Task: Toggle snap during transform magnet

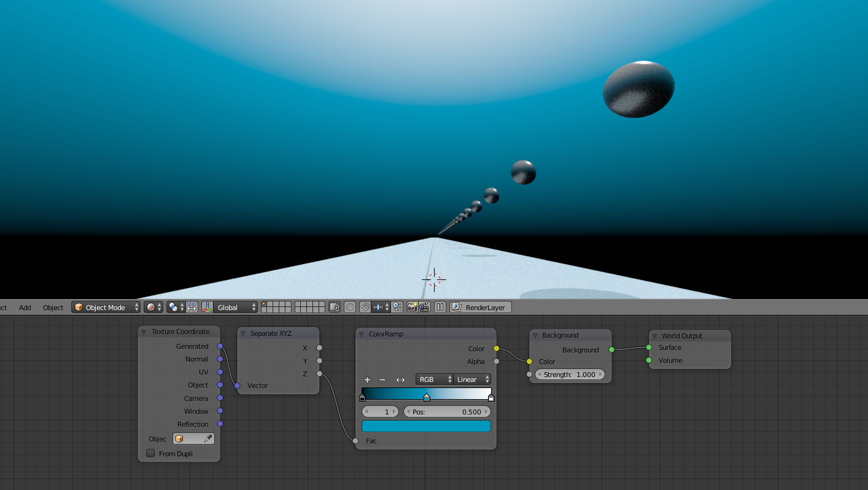Action: (365, 307)
